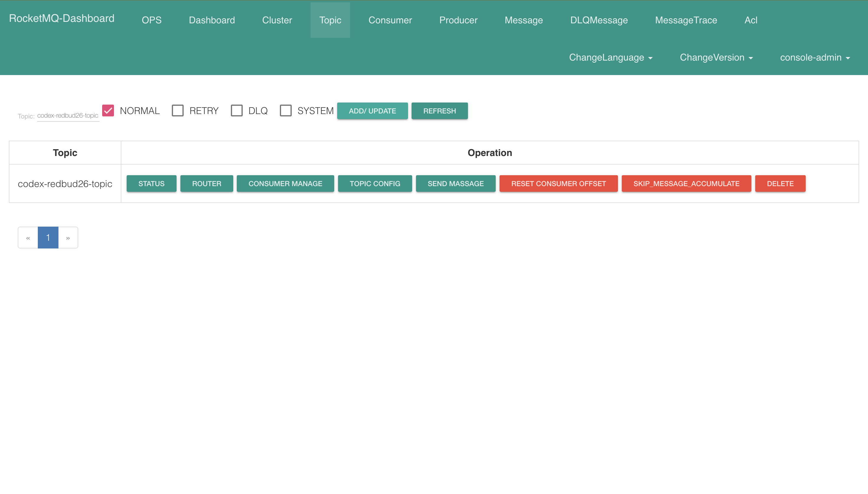868x494 pixels.
Task: Go to the OPS page
Action: (151, 20)
